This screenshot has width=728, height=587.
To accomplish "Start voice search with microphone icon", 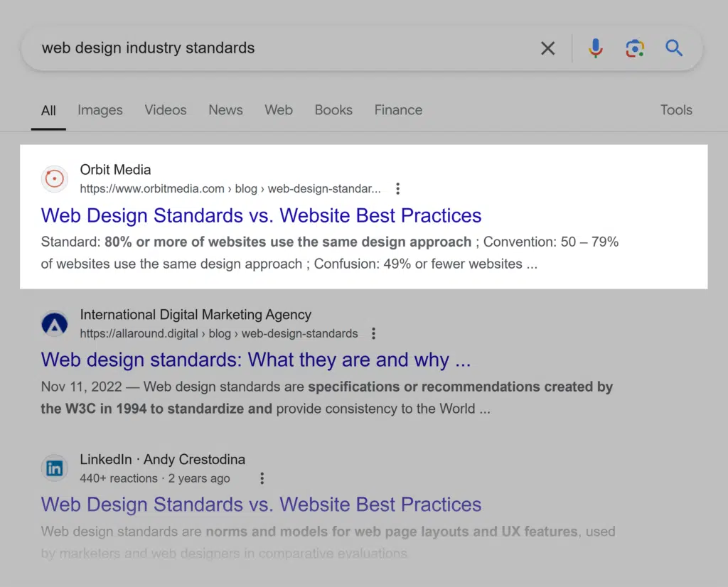I will 595,48.
